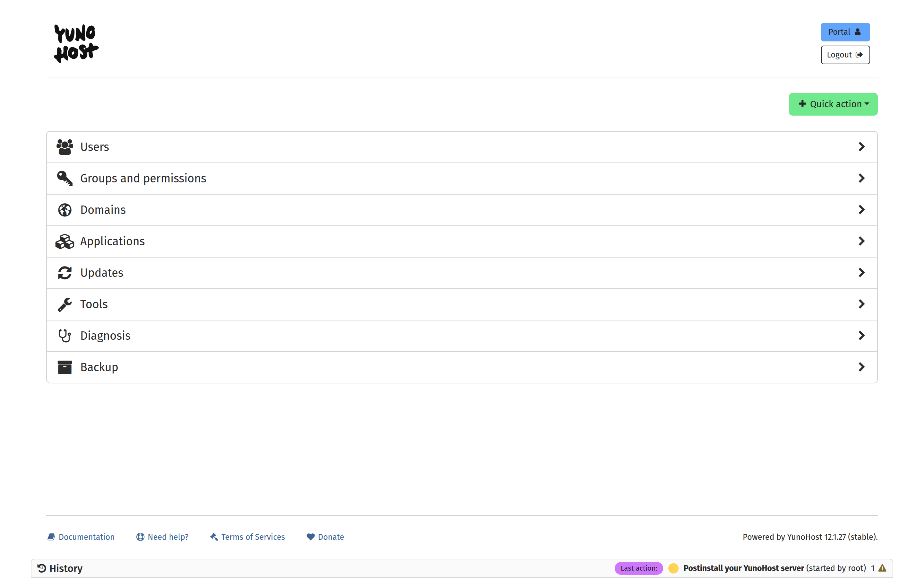Click the Backup label text
Viewport: 924px width, 578px height.
(x=99, y=367)
